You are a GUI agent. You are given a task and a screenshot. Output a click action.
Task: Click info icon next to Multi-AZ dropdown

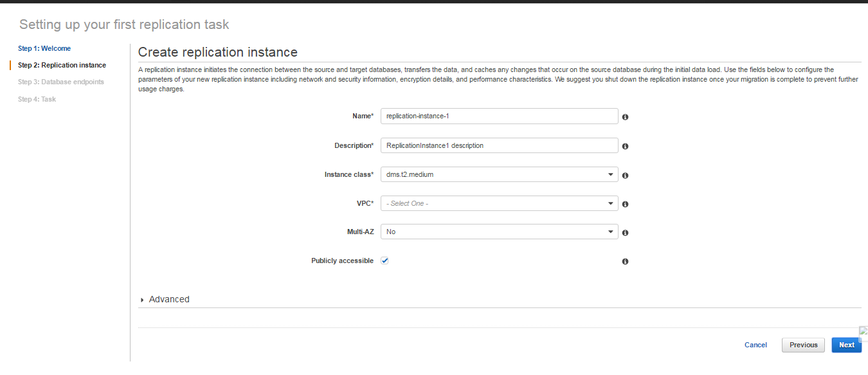625,233
